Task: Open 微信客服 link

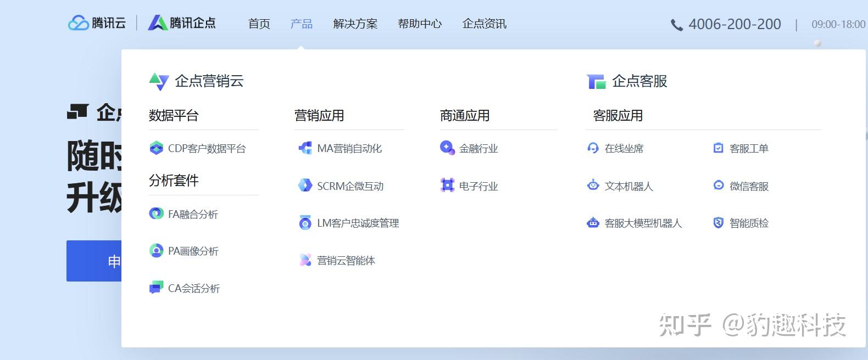Action: coord(749,187)
